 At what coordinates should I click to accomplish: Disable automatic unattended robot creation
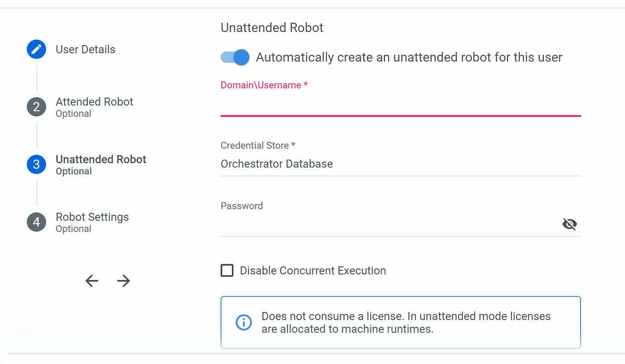click(x=235, y=57)
